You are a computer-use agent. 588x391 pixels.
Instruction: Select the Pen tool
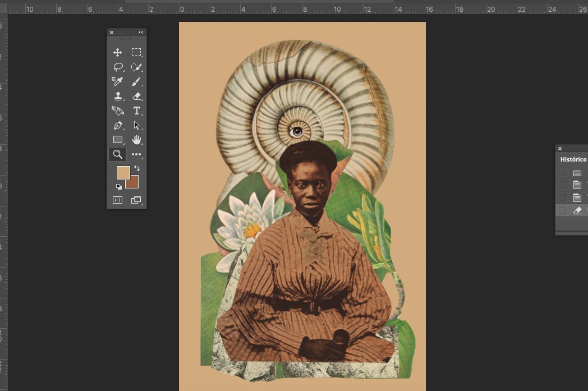coord(118,125)
